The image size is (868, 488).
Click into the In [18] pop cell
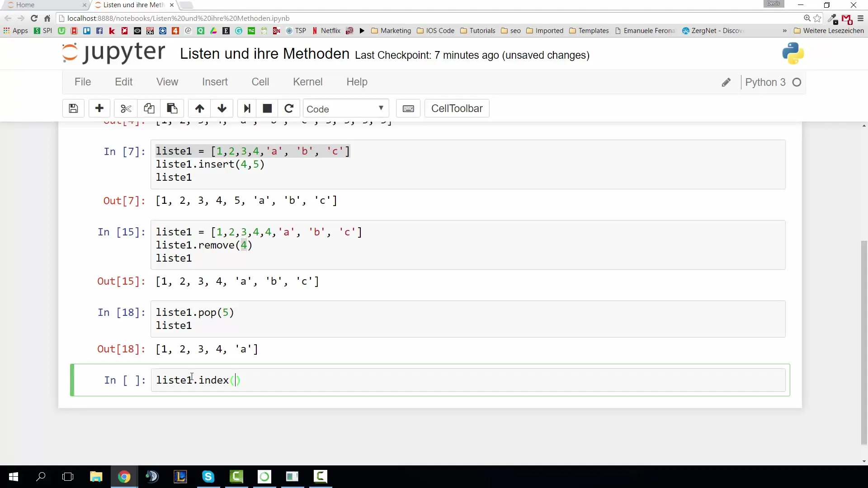(468, 319)
